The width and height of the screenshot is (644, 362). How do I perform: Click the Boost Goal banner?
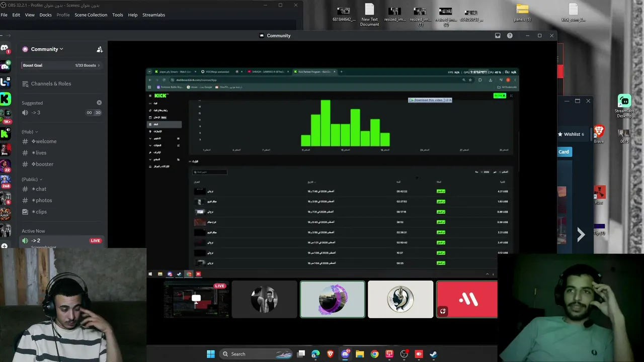[61, 65]
